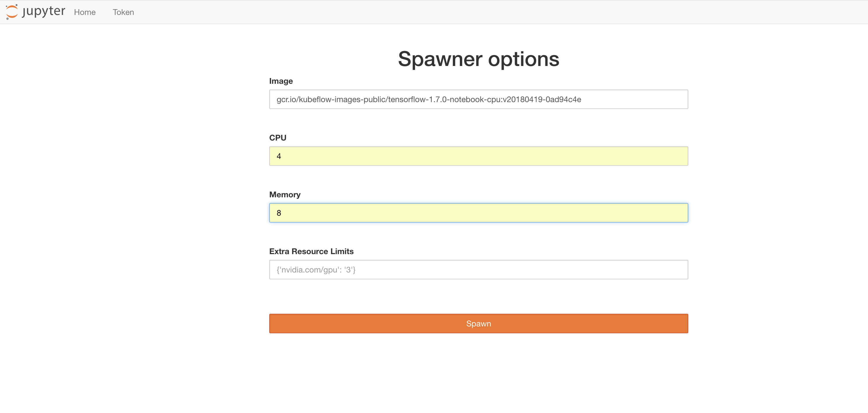Place cursor on the value 4 in CPU

[279, 156]
